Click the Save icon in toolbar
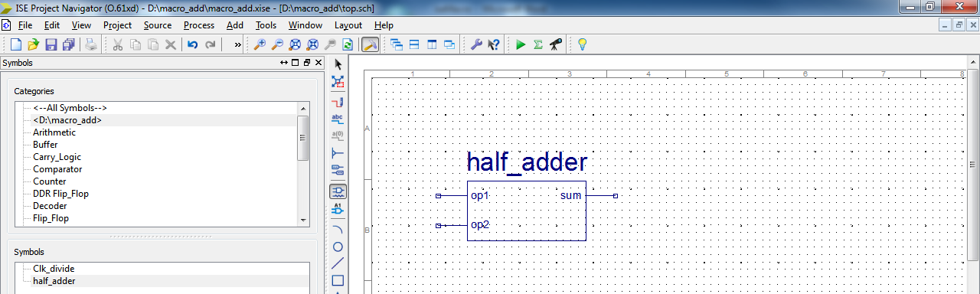Screen dimensions: 980x294 click(x=51, y=44)
